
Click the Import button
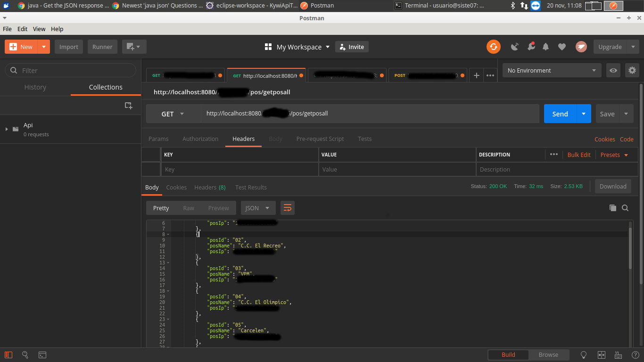click(x=69, y=47)
